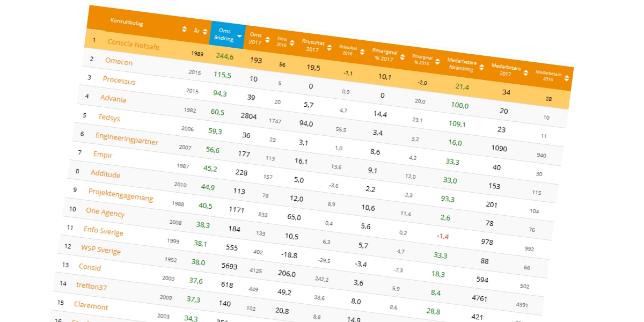Open the Conscia Netsafe company link
Image resolution: width=644 pixels, height=322 pixels.
[134, 44]
